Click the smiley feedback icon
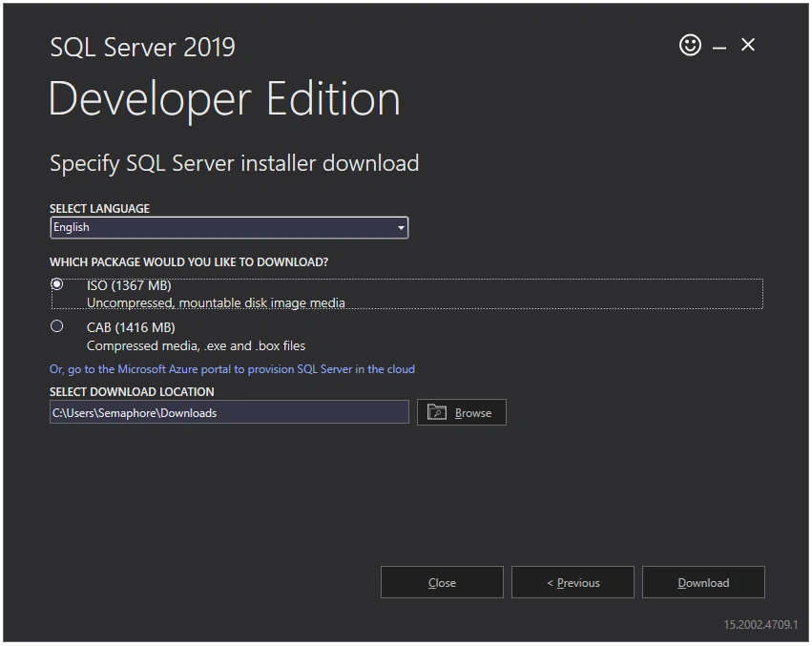 click(x=690, y=45)
